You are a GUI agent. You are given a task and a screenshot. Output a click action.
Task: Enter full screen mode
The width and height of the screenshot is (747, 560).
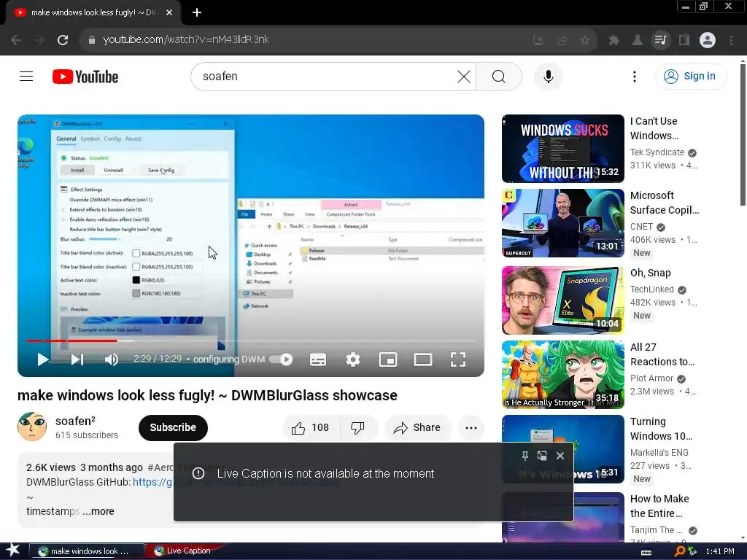pos(458,359)
